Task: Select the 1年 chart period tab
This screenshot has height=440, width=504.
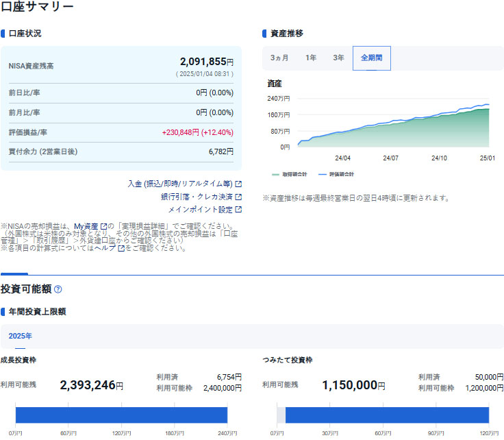Action: coord(311,58)
